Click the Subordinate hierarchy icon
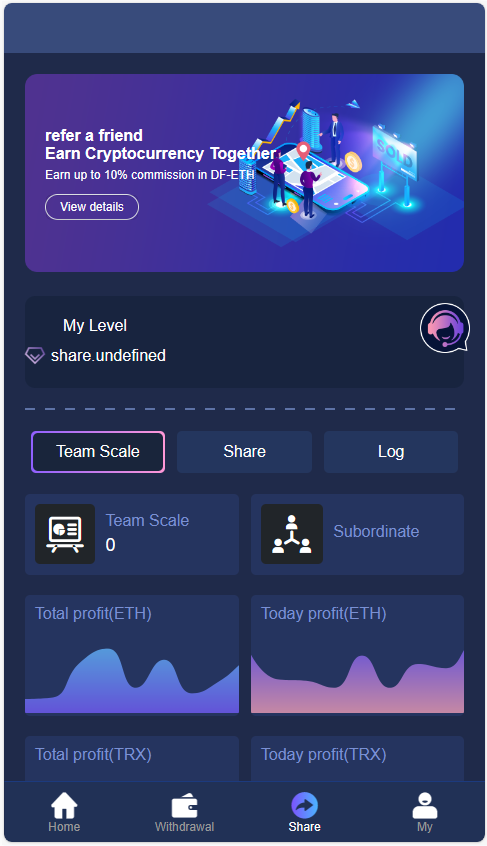This screenshot has width=487, height=846. (292, 534)
